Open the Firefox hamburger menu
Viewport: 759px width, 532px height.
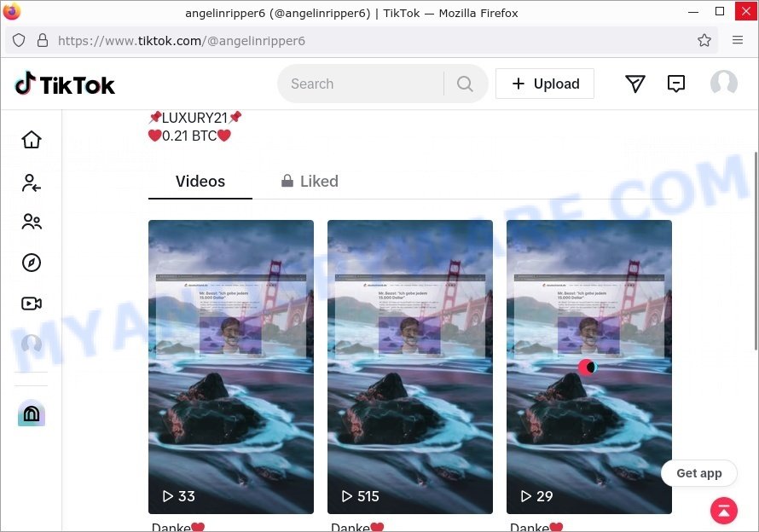tap(737, 40)
